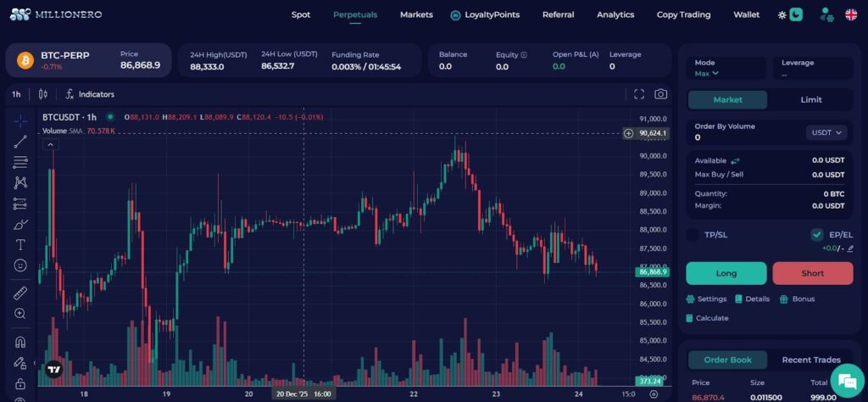Screen dimensions: 868x402
Task: Pick the Text annotation tool
Action: point(20,244)
